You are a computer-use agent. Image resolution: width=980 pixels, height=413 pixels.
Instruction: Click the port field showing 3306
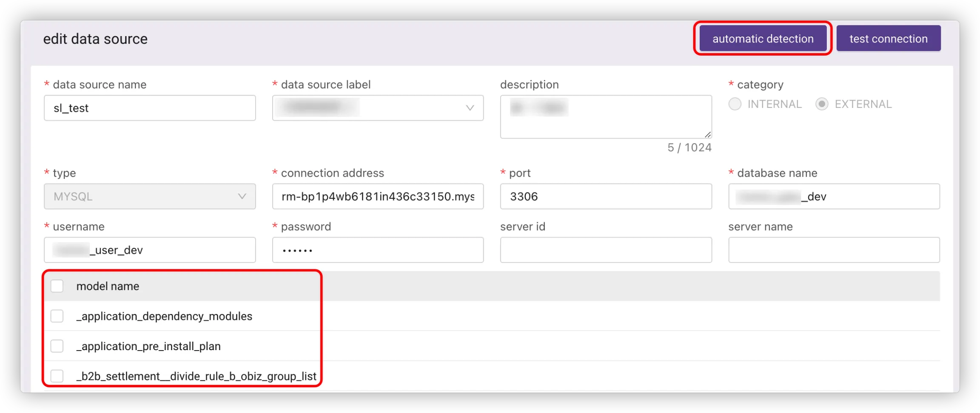coord(605,196)
